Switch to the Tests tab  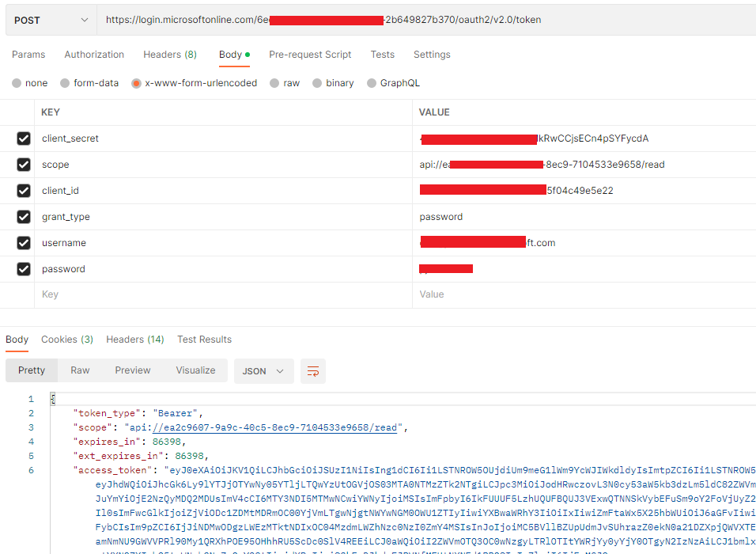[383, 55]
